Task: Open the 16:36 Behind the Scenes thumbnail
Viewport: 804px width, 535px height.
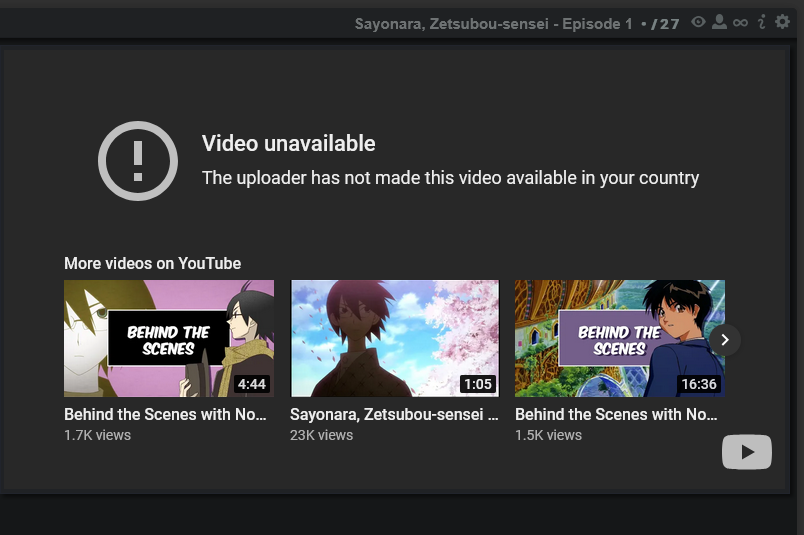Action: pos(620,338)
